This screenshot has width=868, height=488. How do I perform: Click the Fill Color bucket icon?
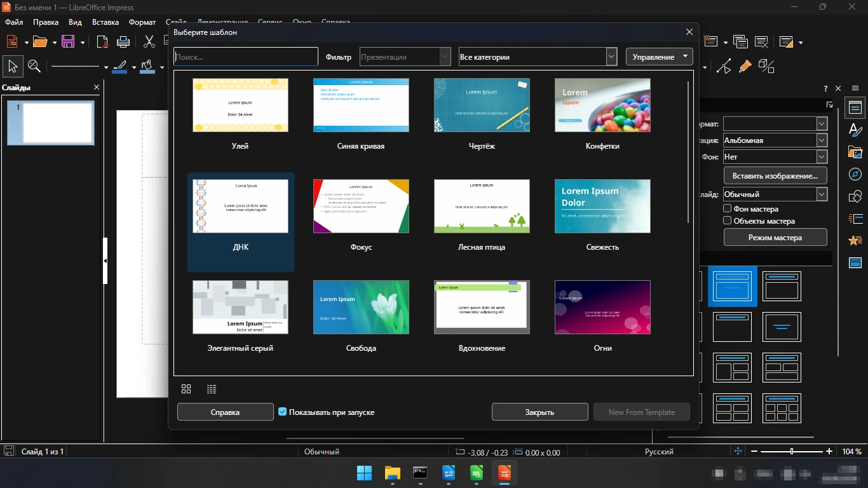pyautogui.click(x=148, y=66)
